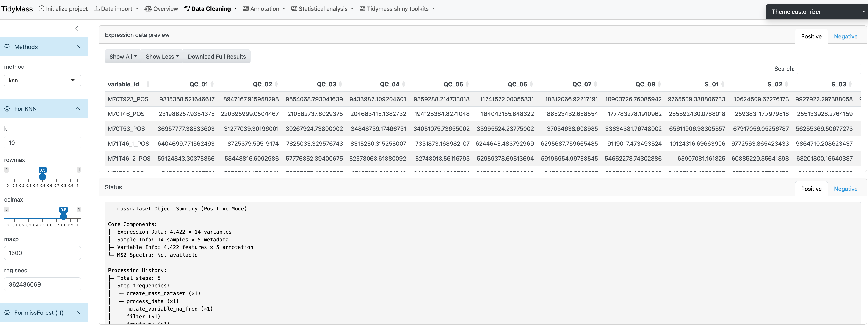Collapse the Methods panel chevron

(77, 47)
